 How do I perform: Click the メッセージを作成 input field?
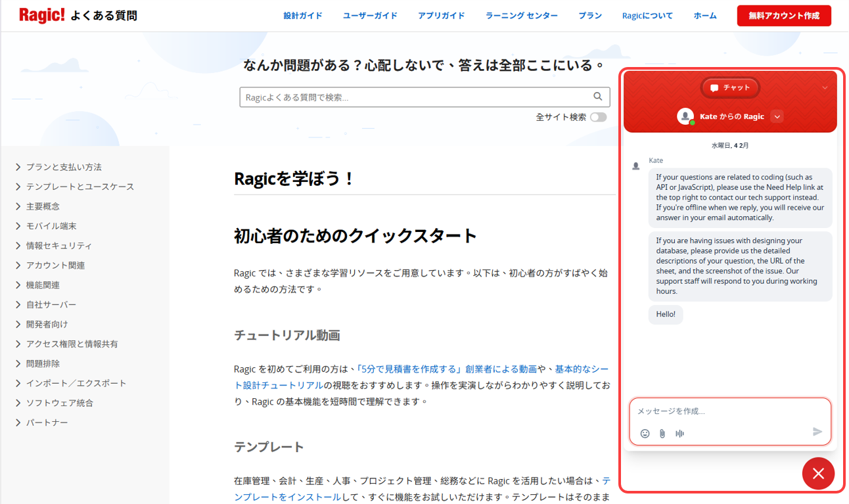click(729, 411)
